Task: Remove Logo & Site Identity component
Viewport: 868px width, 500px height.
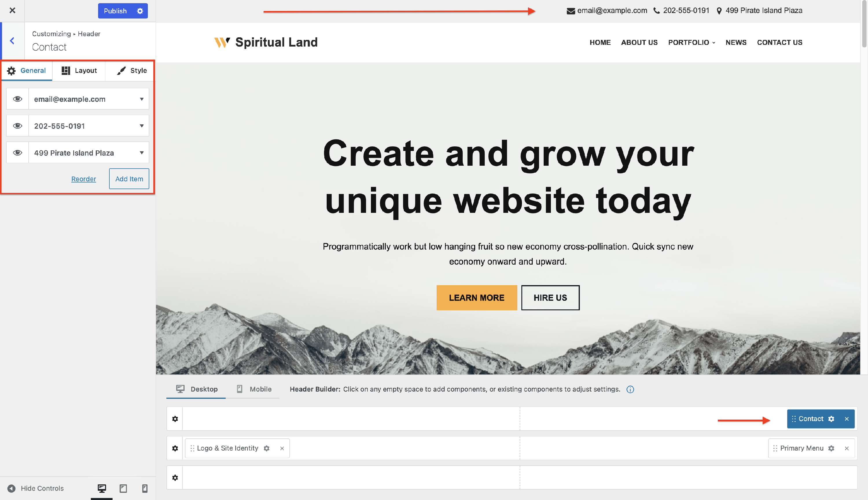Action: point(282,449)
